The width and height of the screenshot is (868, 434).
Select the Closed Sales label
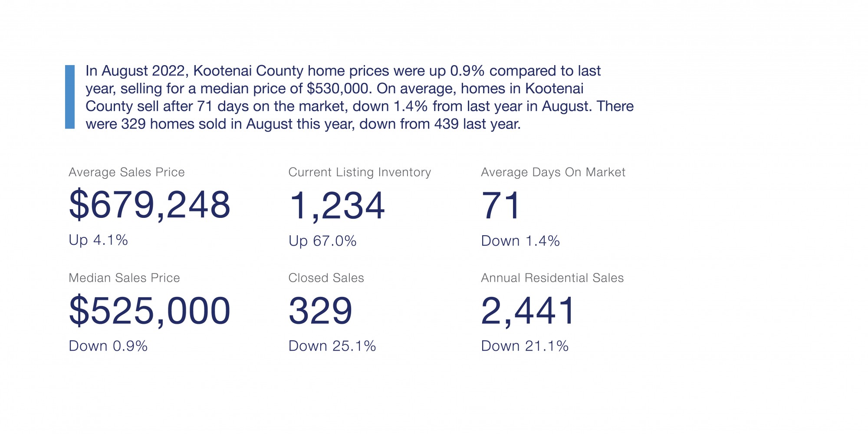[326, 278]
